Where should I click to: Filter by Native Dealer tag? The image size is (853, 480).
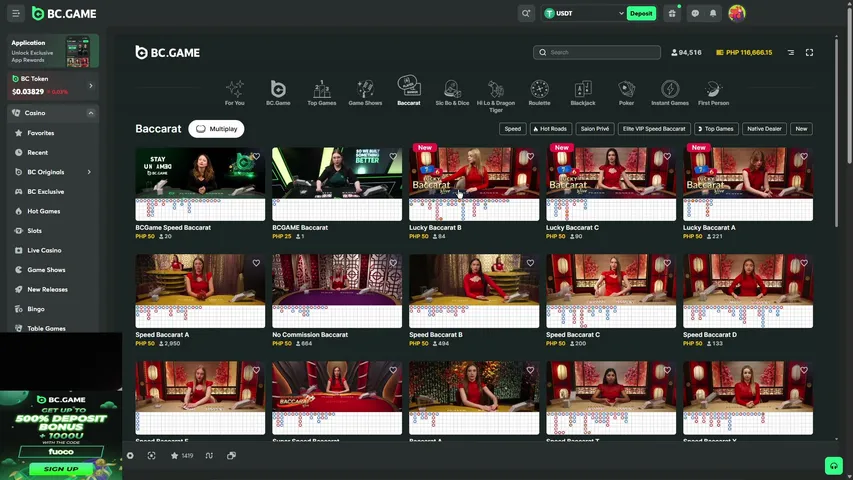pos(764,129)
